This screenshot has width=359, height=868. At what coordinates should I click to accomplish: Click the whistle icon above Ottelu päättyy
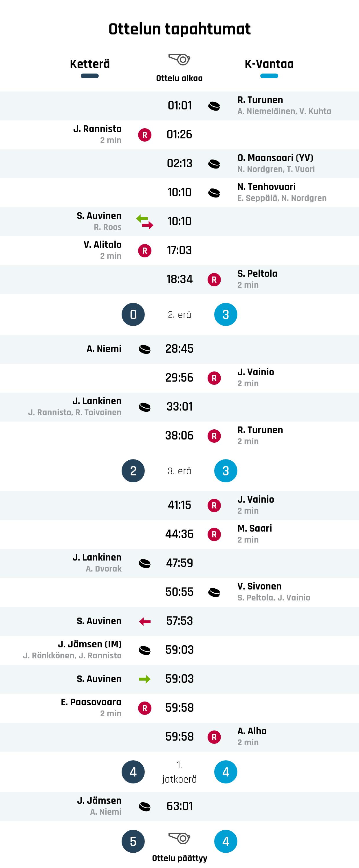tap(179, 838)
